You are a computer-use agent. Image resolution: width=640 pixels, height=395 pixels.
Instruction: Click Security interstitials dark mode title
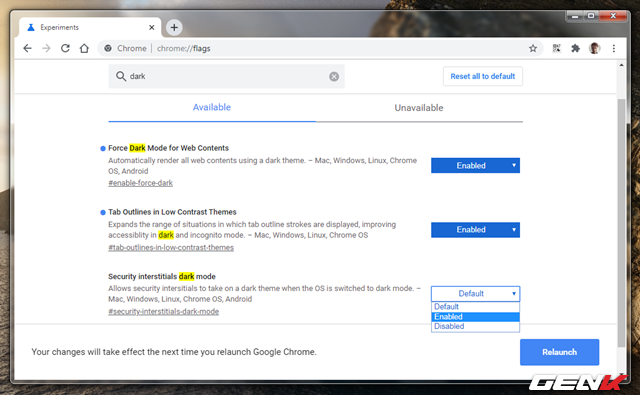coord(162,276)
